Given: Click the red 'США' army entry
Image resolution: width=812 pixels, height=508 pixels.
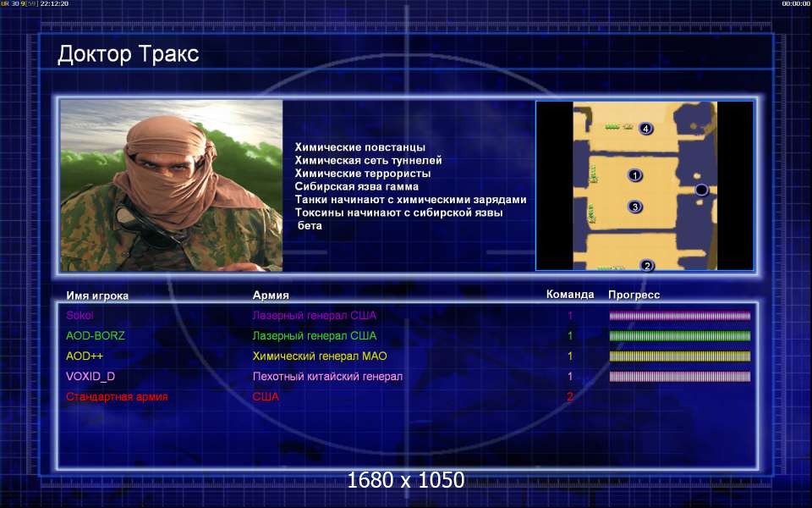Looking at the screenshot, I should point(266,396).
